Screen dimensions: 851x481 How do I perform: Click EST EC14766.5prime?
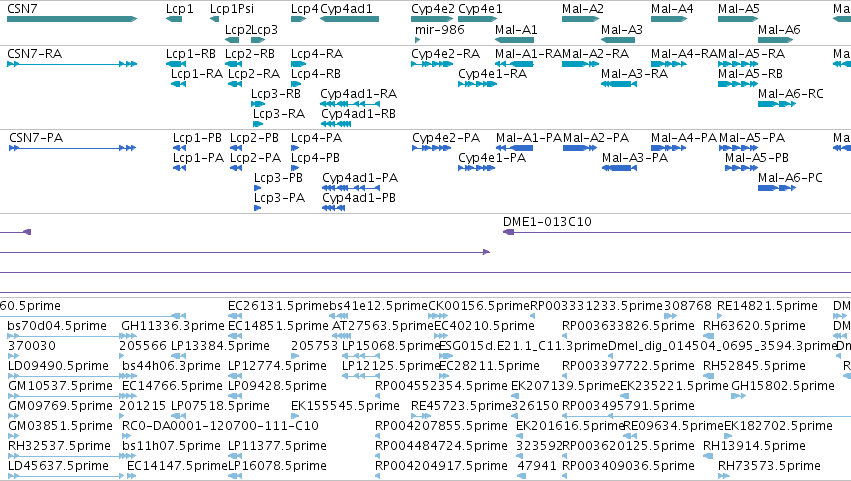click(173, 386)
